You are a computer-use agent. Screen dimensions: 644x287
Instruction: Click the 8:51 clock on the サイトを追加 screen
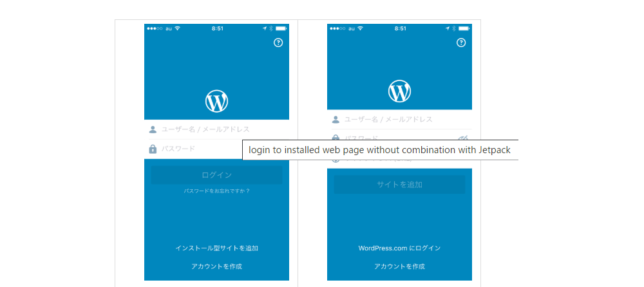point(401,28)
